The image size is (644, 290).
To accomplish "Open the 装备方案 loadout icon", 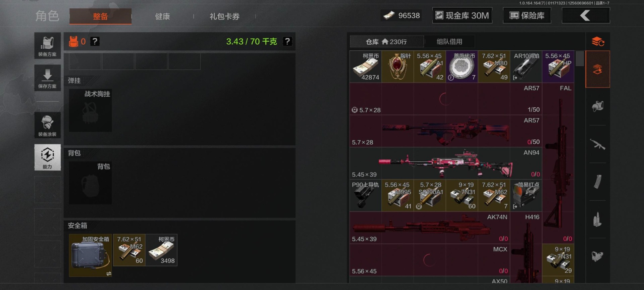I will (47, 46).
